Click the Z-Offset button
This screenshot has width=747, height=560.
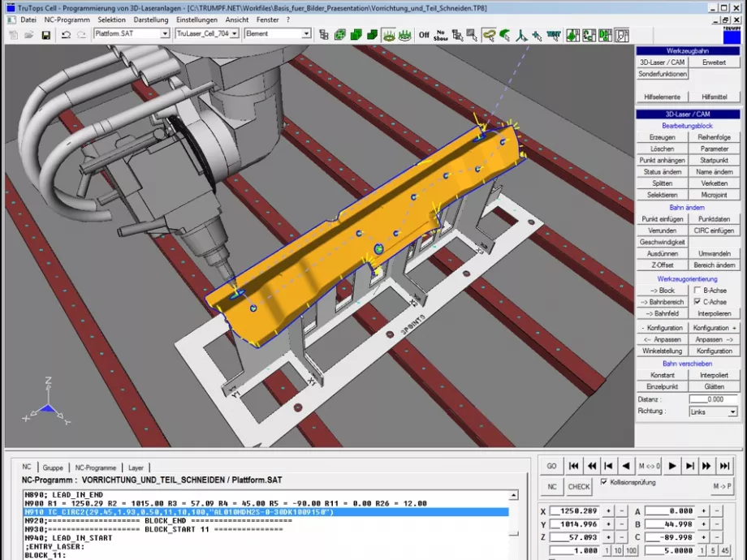[663, 265]
